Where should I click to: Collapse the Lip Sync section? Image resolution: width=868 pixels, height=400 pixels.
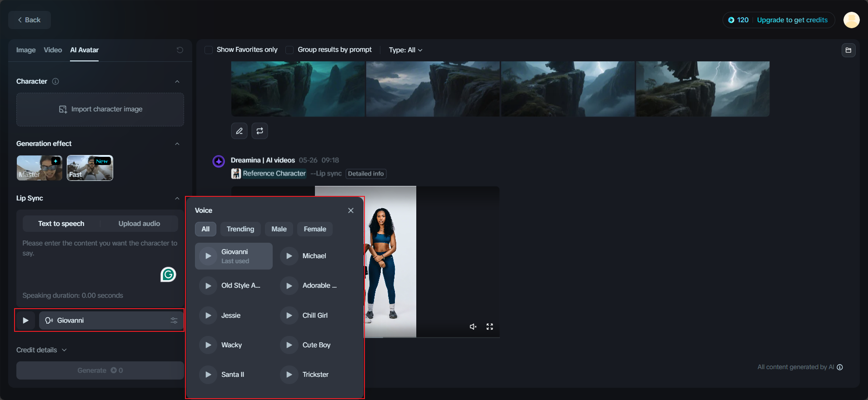click(177, 198)
